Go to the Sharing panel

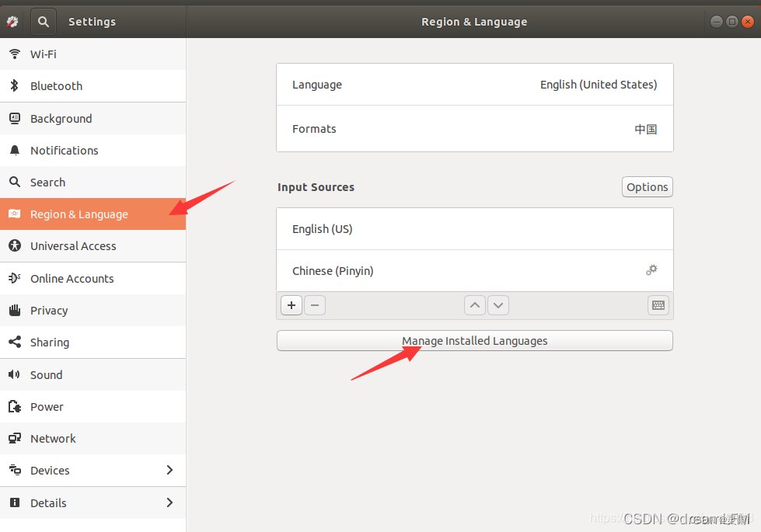coord(93,342)
